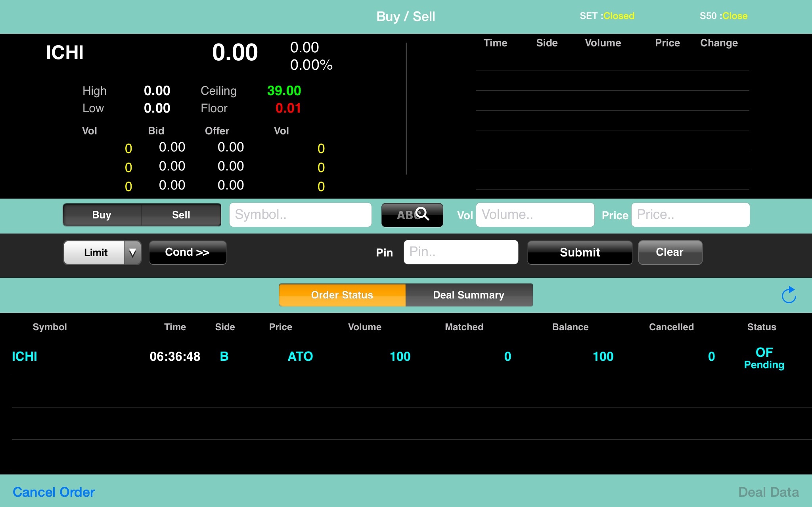Focus the Price input field

tap(690, 215)
